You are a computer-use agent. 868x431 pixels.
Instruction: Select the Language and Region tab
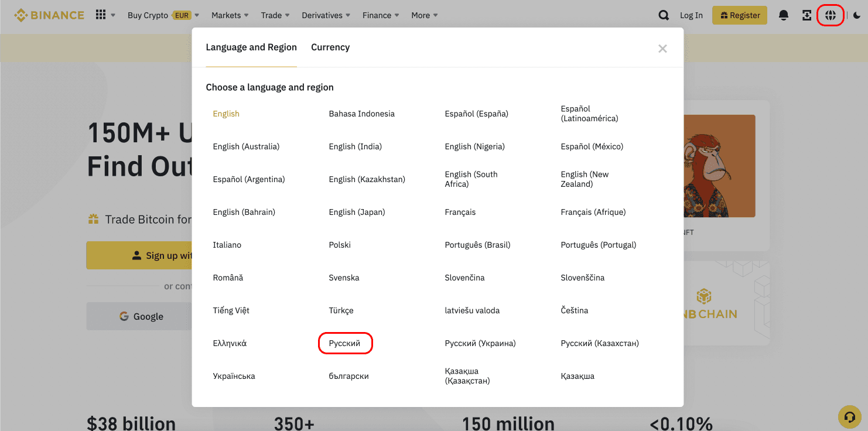251,47
